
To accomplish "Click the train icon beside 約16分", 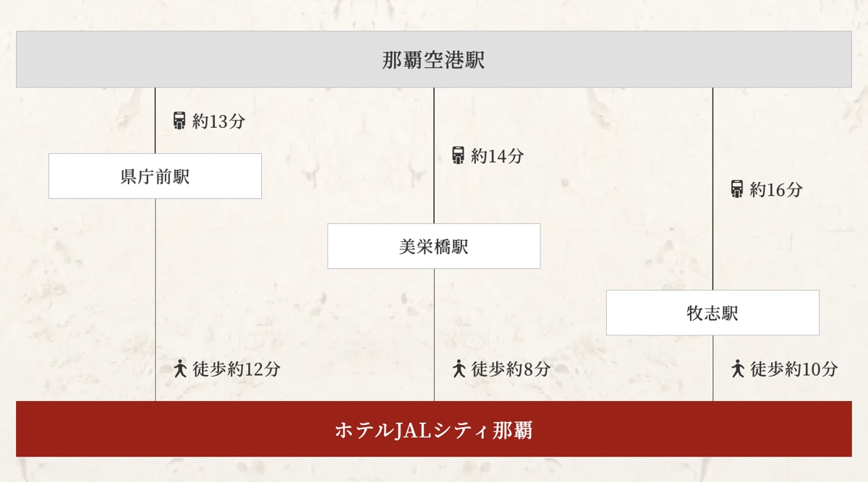I will (737, 189).
